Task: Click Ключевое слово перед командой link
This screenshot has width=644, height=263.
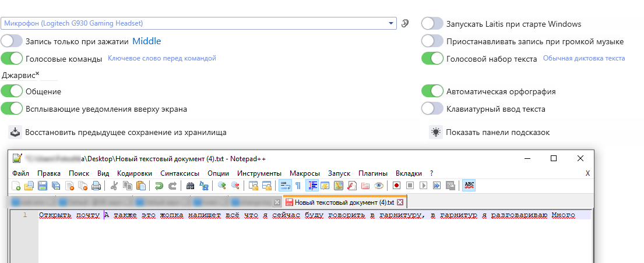Action: pyautogui.click(x=162, y=58)
